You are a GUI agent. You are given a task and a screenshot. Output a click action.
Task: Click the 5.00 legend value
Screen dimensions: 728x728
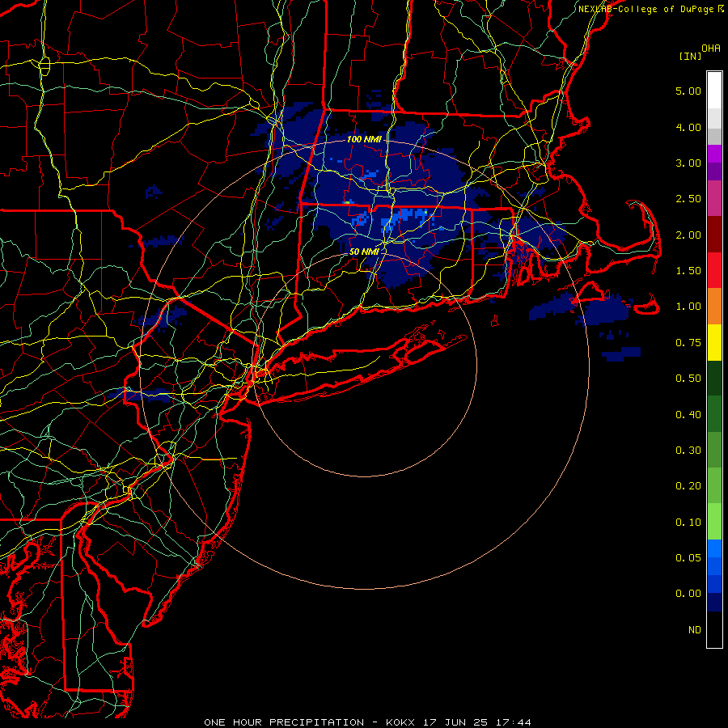click(x=688, y=91)
